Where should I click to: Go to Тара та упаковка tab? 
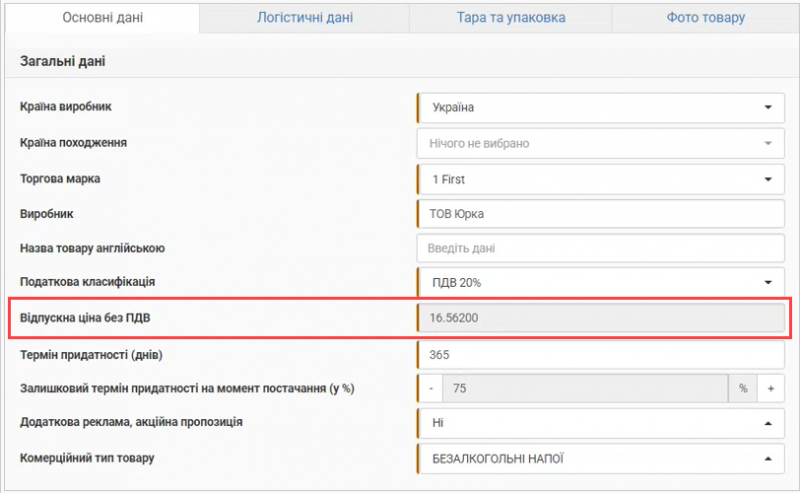point(513,18)
